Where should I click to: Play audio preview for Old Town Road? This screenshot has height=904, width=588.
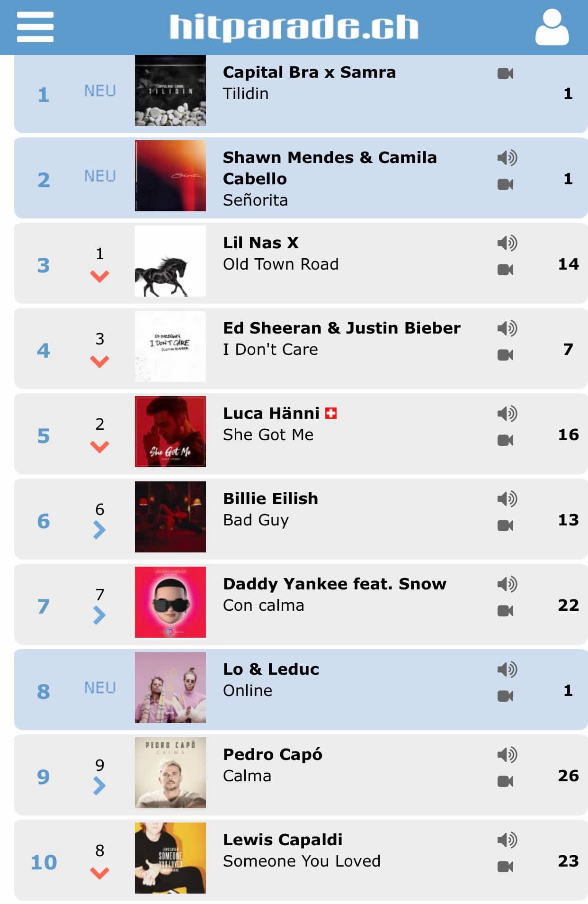click(507, 243)
